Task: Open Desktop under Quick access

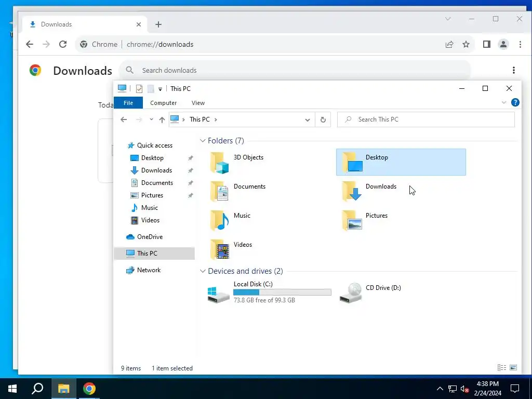Action: pyautogui.click(x=152, y=158)
